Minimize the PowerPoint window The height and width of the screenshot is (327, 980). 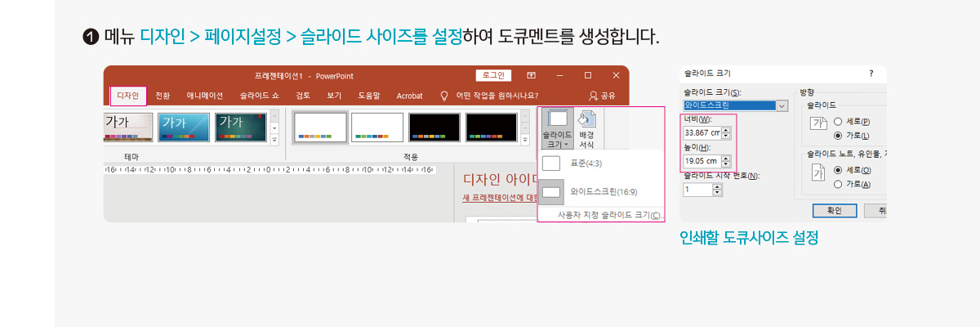click(x=559, y=75)
